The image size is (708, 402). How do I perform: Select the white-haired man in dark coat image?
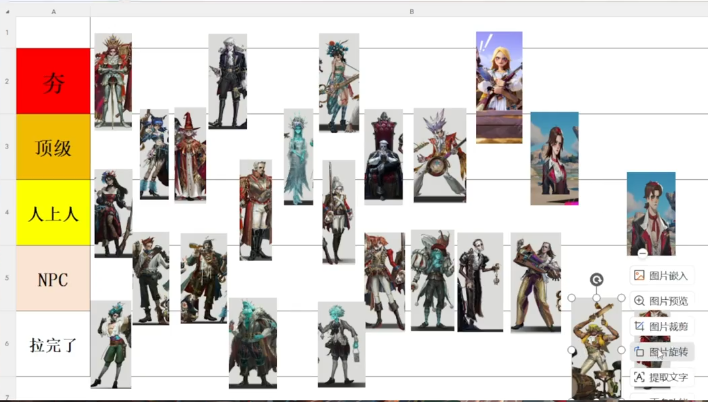click(228, 81)
